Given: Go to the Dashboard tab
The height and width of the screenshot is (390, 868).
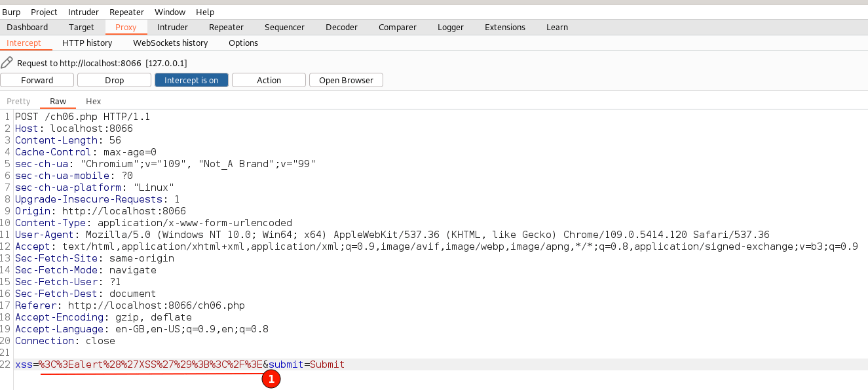Looking at the screenshot, I should click(28, 27).
